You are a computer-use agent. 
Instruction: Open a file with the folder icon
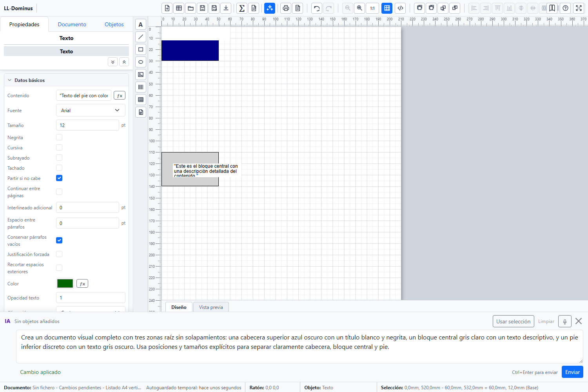[191, 8]
